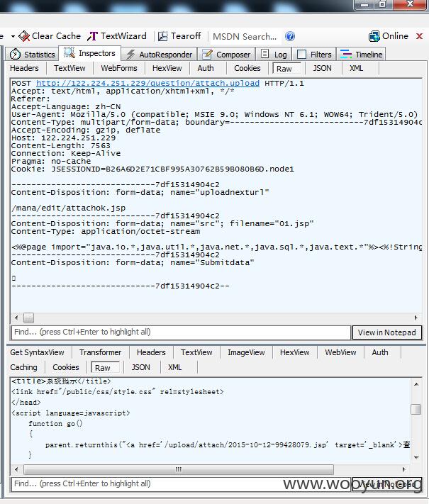The image size is (429, 504).
Task: Open the request Auth tab
Action: point(206,68)
